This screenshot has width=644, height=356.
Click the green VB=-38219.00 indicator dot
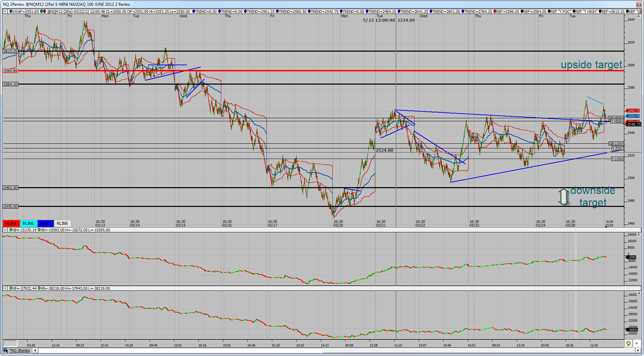(39, 288)
